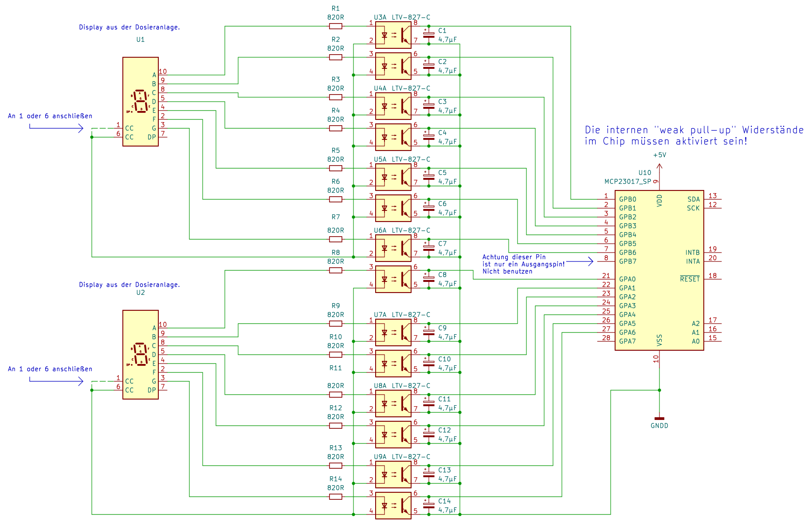Image resolution: width=812 pixels, height=526 pixels.
Task: Click the +5V label text
Action: (x=659, y=155)
